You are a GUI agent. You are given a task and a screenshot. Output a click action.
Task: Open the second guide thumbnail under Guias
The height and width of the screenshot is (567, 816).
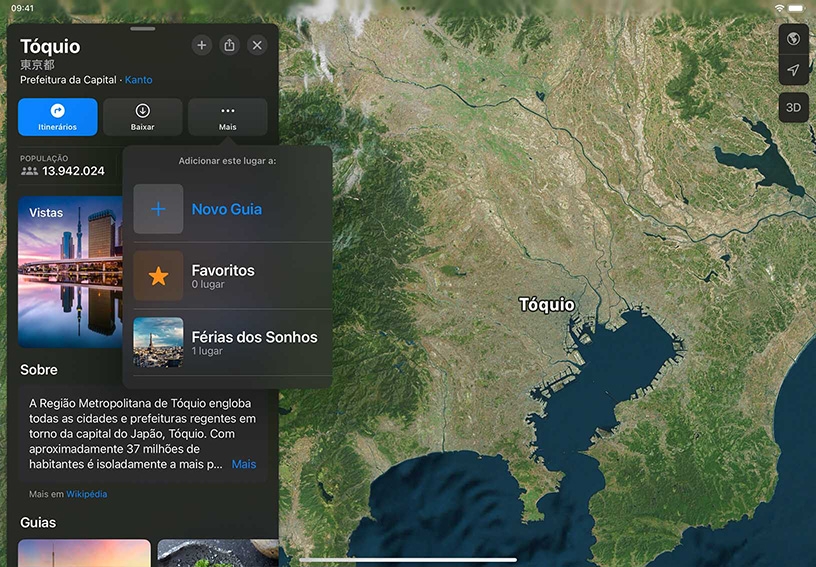coord(218,553)
